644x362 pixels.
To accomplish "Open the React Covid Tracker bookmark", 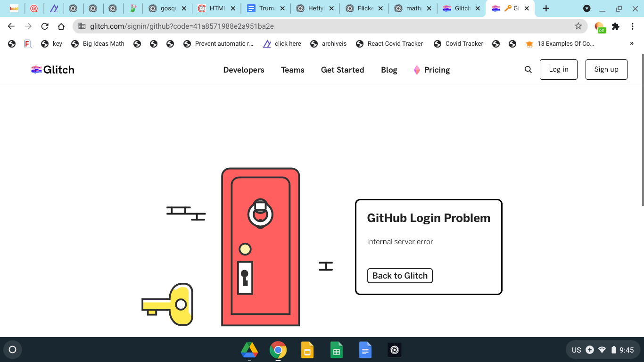I will (x=389, y=44).
